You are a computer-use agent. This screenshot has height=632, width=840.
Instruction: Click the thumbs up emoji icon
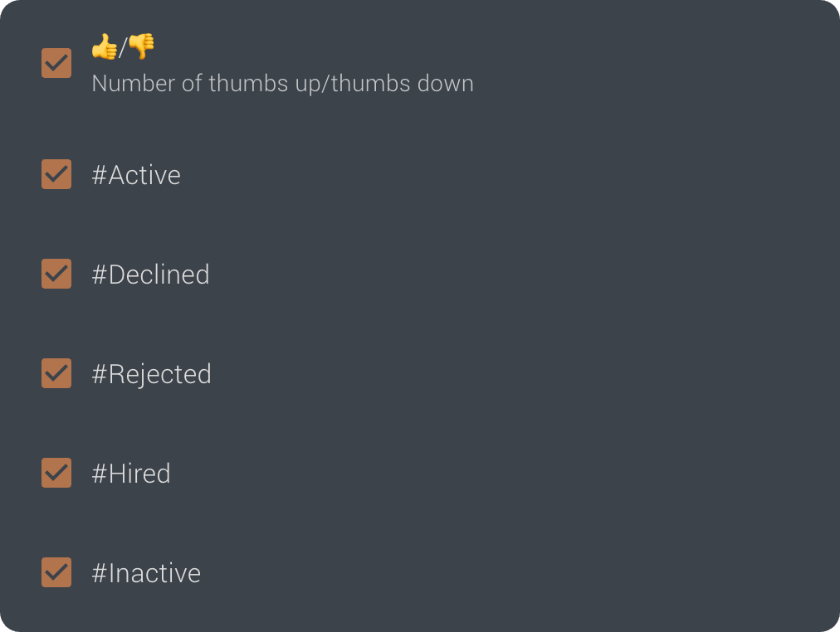104,47
